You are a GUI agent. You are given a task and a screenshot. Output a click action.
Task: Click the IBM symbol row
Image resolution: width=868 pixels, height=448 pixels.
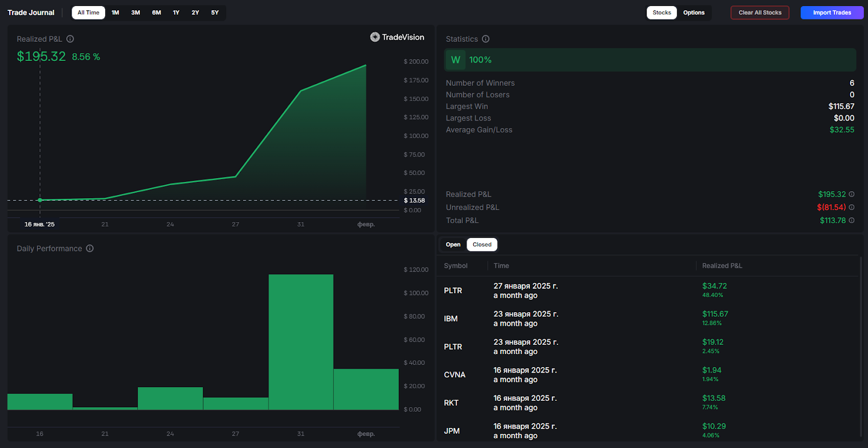tap(648, 319)
